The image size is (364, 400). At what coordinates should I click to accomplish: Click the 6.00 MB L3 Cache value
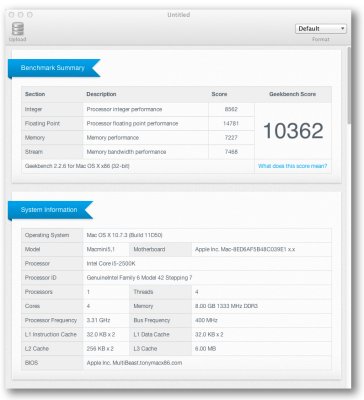click(205, 349)
